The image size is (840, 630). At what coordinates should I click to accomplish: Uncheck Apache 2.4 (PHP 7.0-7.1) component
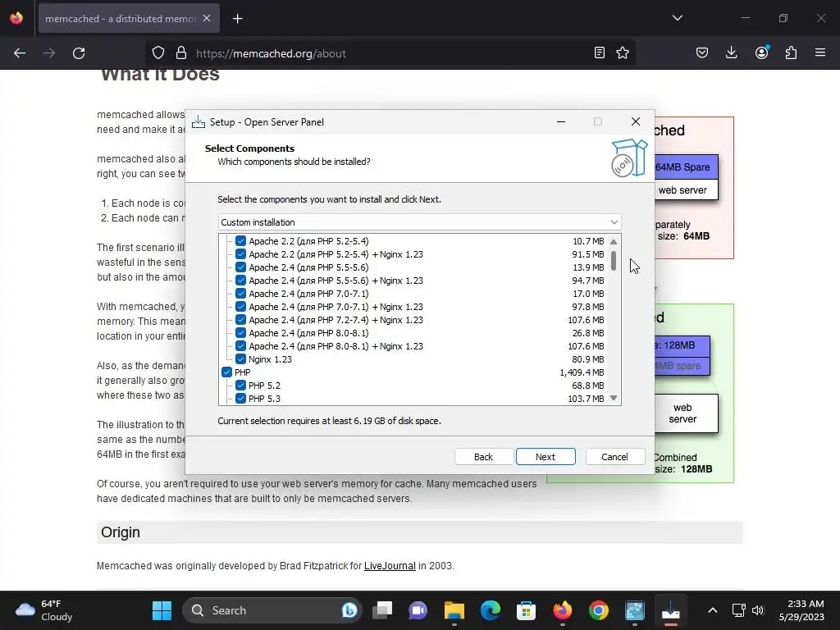(x=240, y=294)
